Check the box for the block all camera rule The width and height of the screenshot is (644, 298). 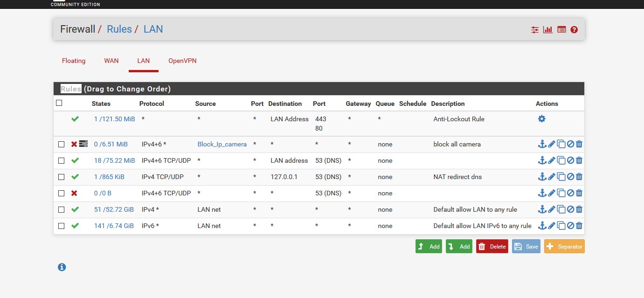point(61,145)
